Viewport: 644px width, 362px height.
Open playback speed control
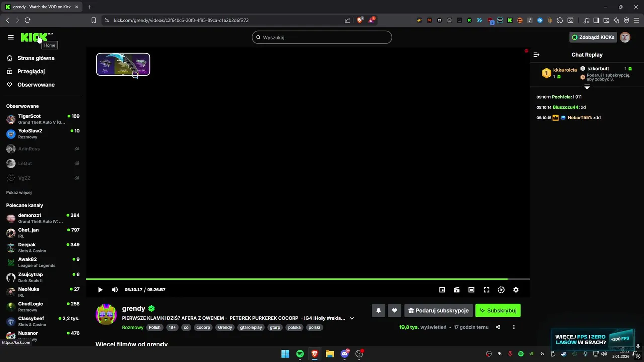(501, 290)
